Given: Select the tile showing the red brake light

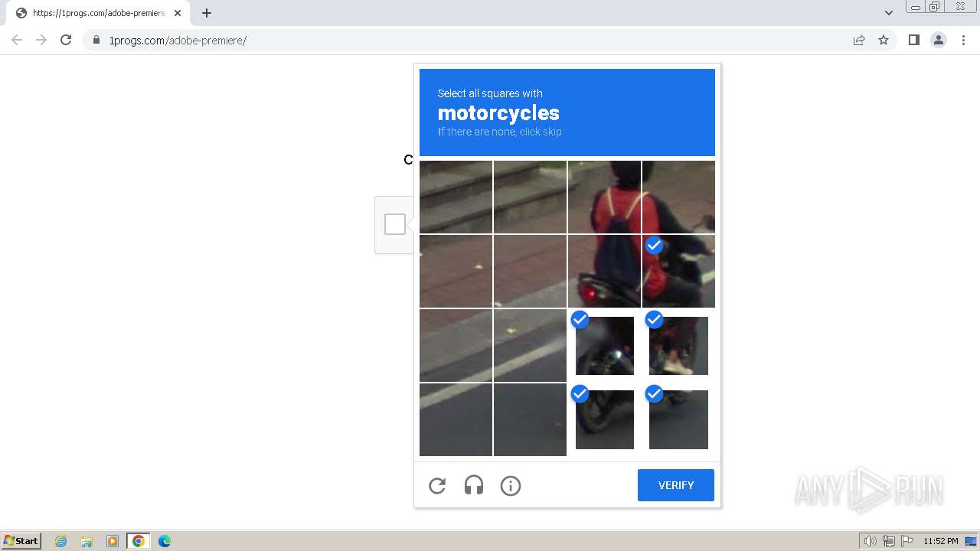Looking at the screenshot, I should click(604, 271).
